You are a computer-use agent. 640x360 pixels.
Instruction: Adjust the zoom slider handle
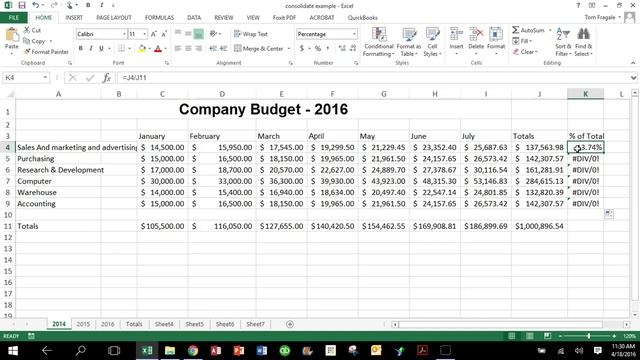[589, 336]
